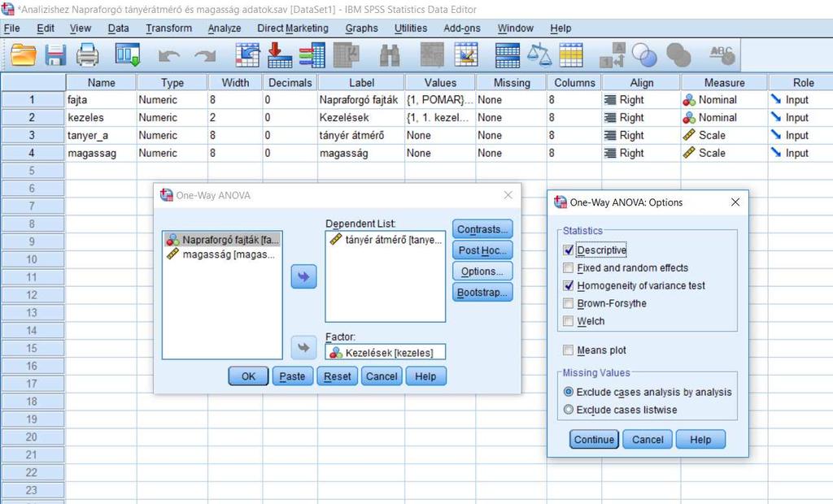Open the Utilities menu
This screenshot has height=504, width=833.
[411, 28]
